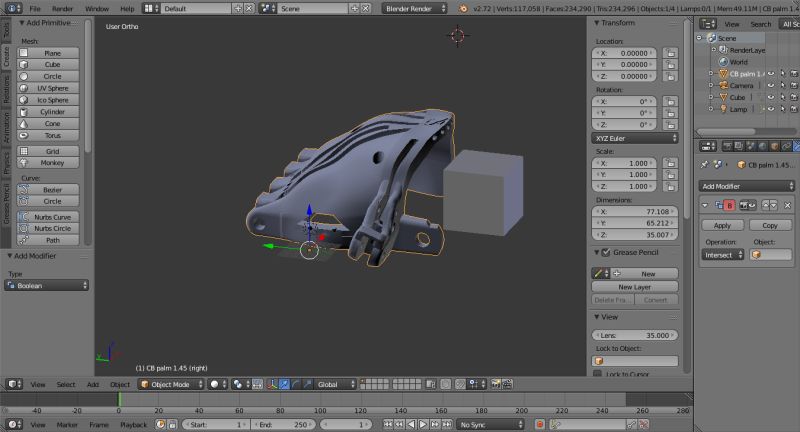The image size is (800, 432).
Task: Open the World properties tab icon
Action: pyautogui.click(x=763, y=146)
